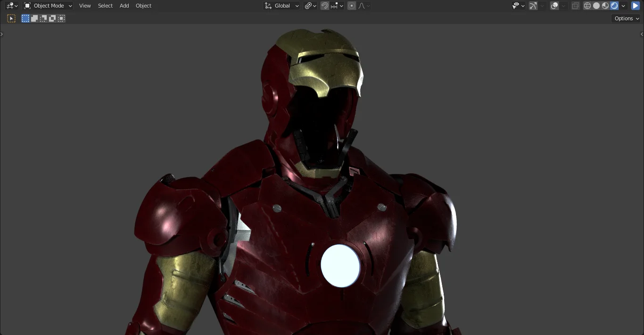Open the editor type selector icon
The image size is (644, 335).
[x=10, y=5]
